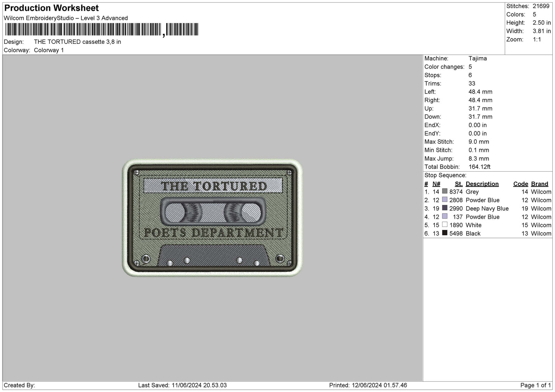Click the Zoom value '1:1'

tap(537, 40)
